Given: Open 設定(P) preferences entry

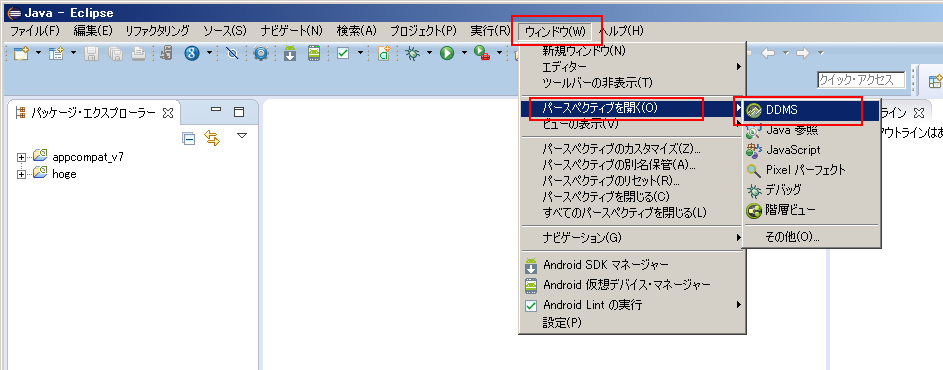Looking at the screenshot, I should click(562, 323).
